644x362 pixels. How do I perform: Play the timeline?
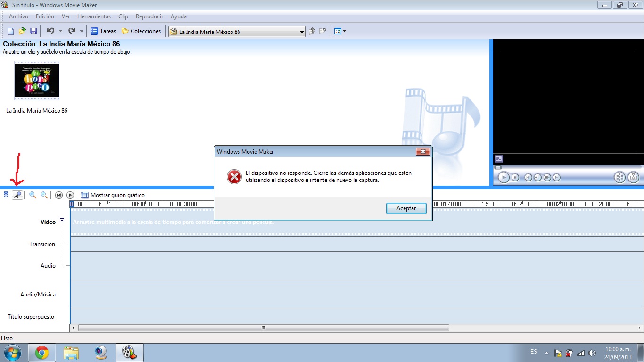(70, 195)
